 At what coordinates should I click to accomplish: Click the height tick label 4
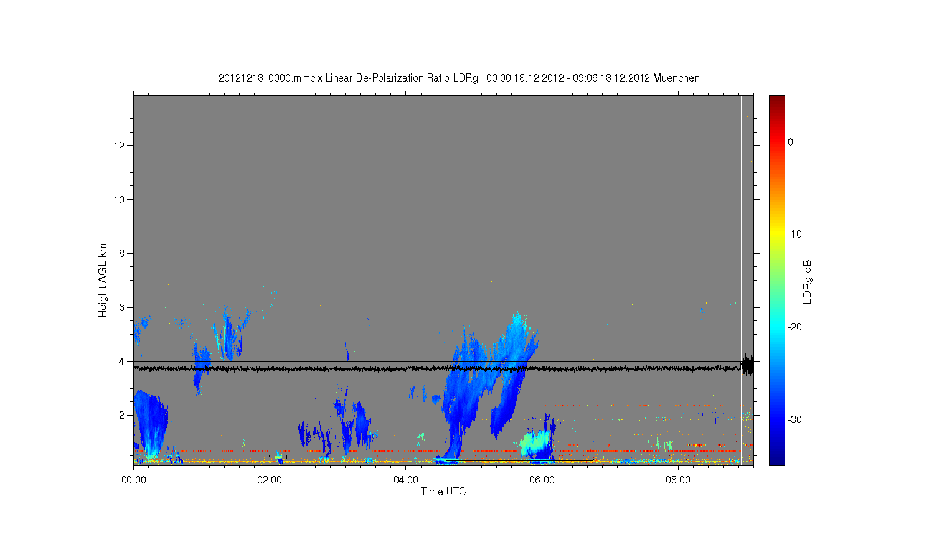(x=122, y=361)
